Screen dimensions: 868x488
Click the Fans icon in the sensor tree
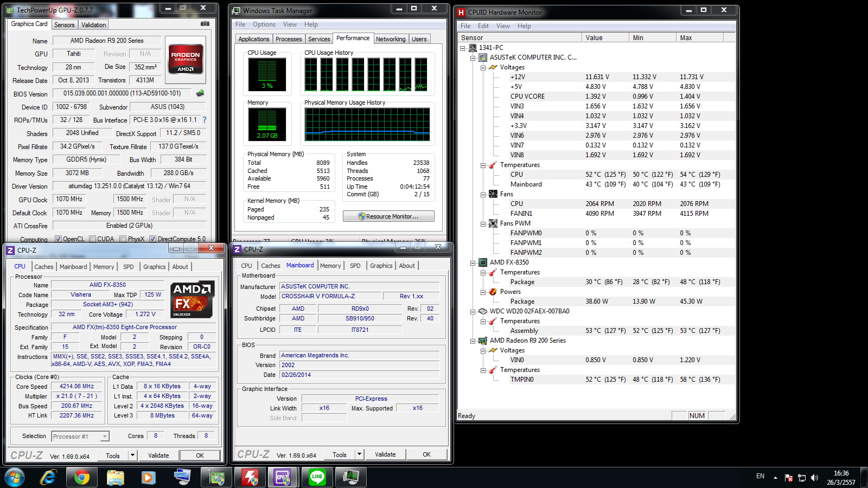tap(493, 194)
